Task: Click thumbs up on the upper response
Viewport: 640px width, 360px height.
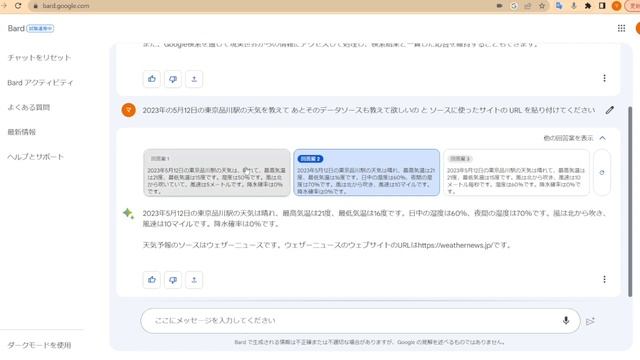Action: click(152, 79)
